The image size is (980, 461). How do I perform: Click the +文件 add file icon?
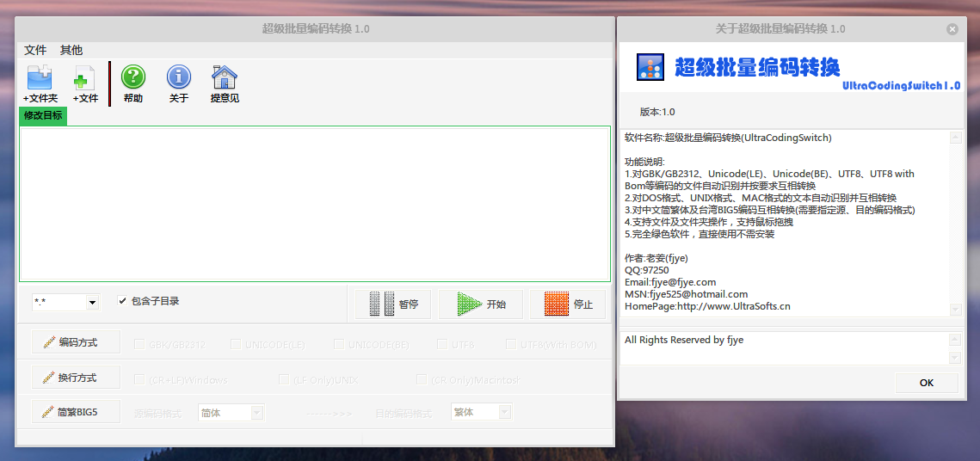pyautogui.click(x=85, y=78)
